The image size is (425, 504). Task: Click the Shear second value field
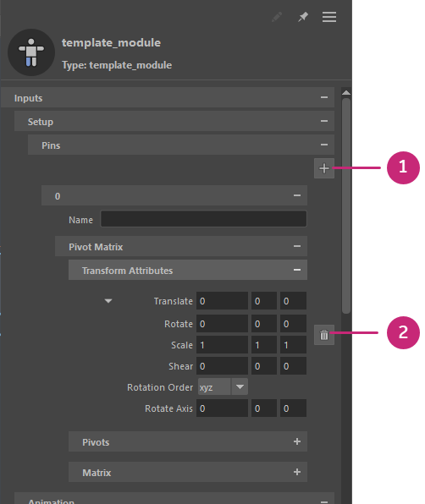264,366
